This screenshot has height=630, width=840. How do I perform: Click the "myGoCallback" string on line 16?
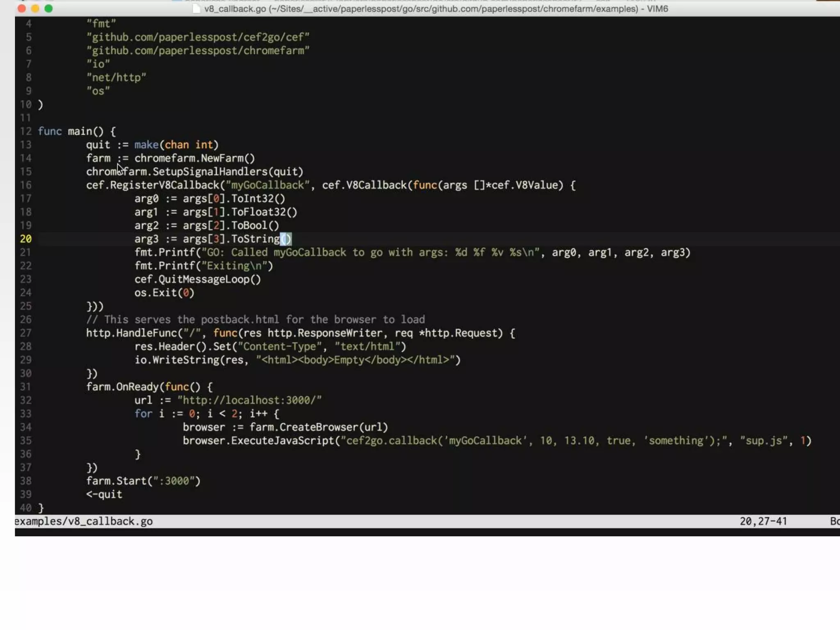(x=267, y=185)
